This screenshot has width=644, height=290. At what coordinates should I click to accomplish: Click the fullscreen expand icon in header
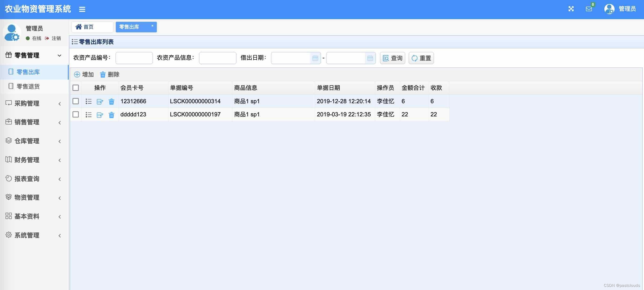(571, 9)
